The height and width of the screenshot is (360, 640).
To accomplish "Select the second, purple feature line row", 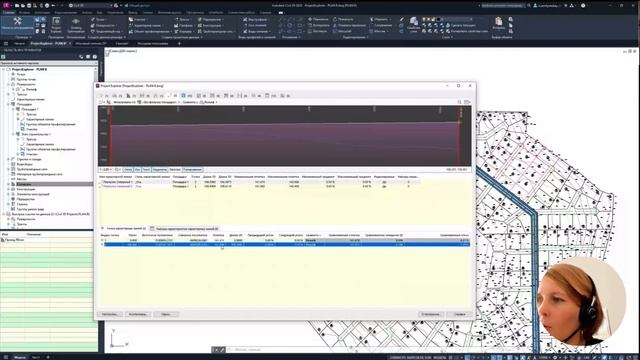I will [x=259, y=186].
